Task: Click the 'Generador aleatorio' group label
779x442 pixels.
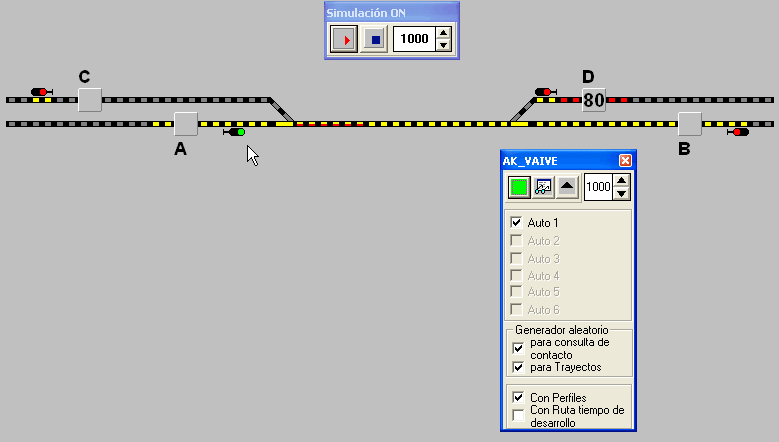Action: point(561,330)
